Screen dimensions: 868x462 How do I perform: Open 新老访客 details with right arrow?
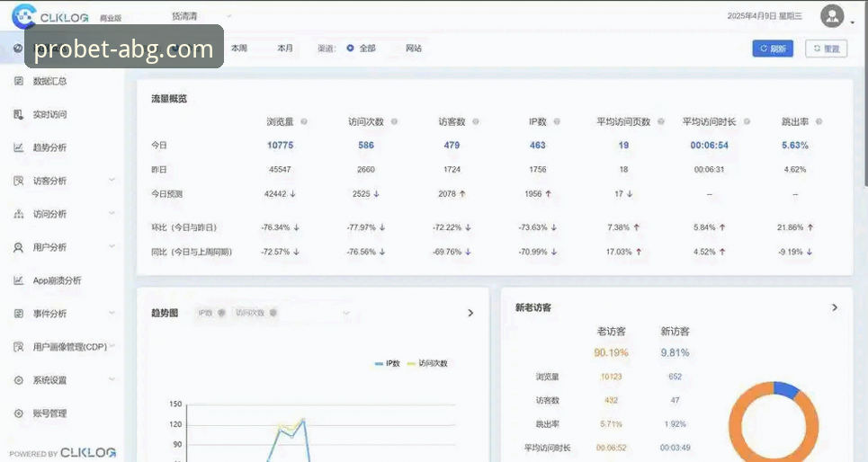(x=835, y=307)
